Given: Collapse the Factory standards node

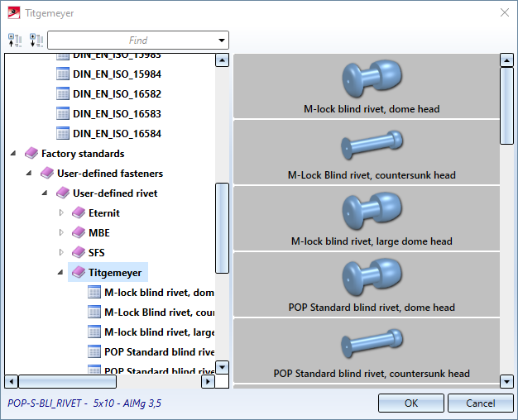Looking at the screenshot, I should pyautogui.click(x=13, y=153).
